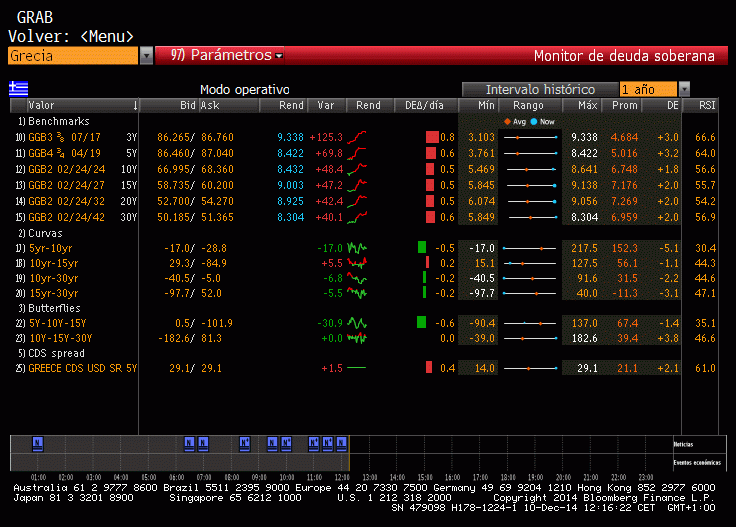Click the range slider for GREECE CDS
Image resolution: width=736 pixels, height=527 pixels.
(530, 368)
